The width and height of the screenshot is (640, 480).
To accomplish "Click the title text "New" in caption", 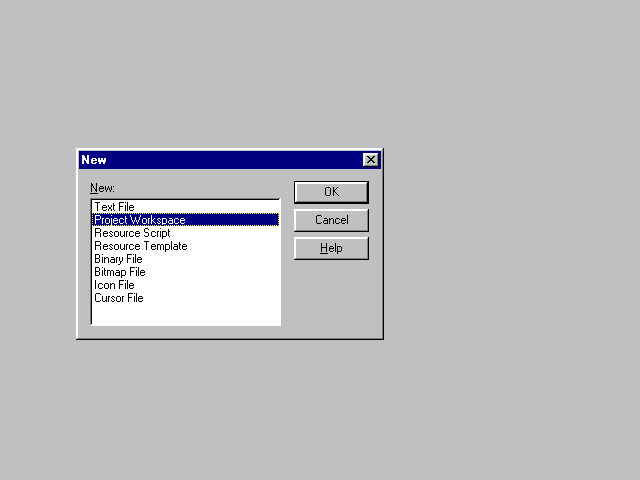I will pyautogui.click(x=94, y=160).
